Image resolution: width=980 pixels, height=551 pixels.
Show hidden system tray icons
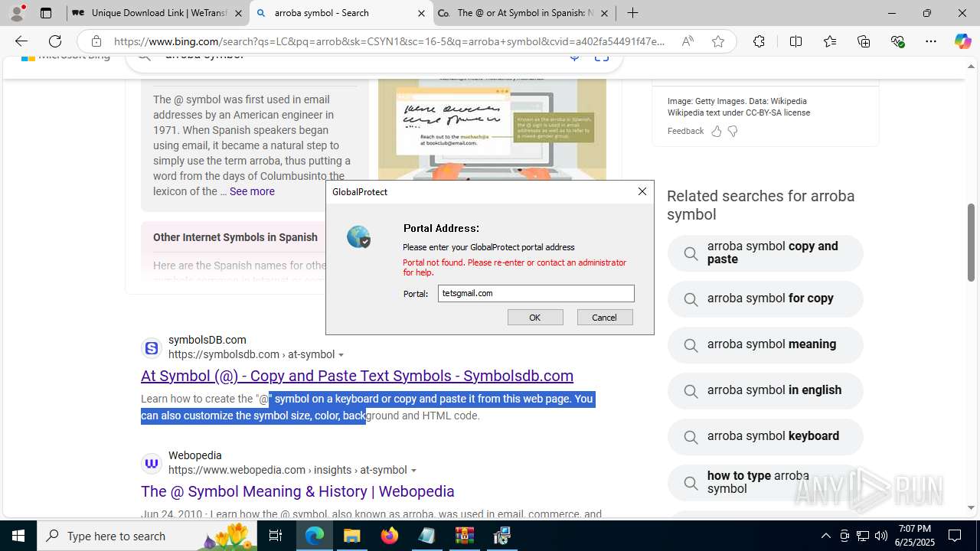pos(825,536)
